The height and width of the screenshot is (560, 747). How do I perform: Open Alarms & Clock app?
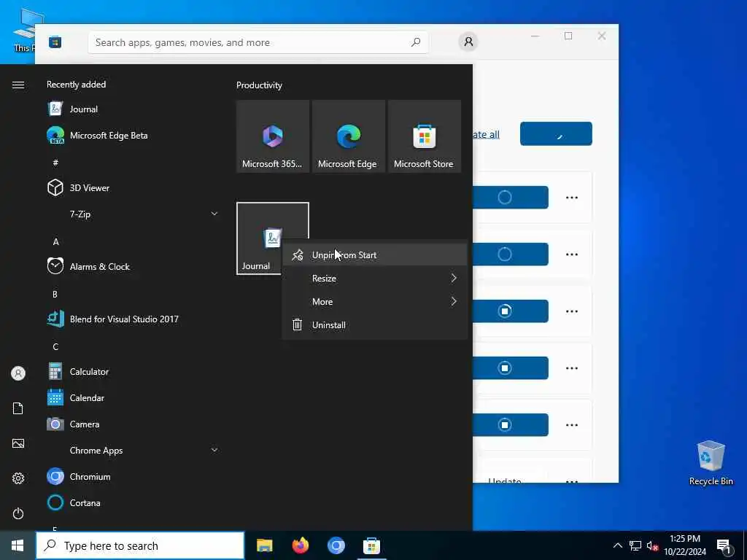point(133,267)
